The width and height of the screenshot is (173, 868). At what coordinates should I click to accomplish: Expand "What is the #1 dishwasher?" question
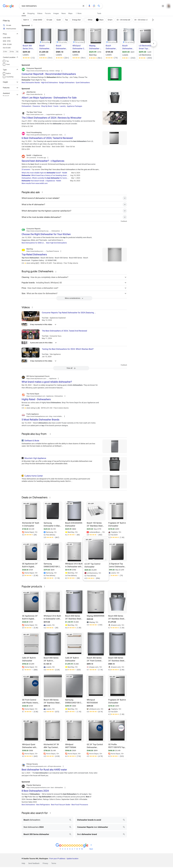[x=74, y=204]
